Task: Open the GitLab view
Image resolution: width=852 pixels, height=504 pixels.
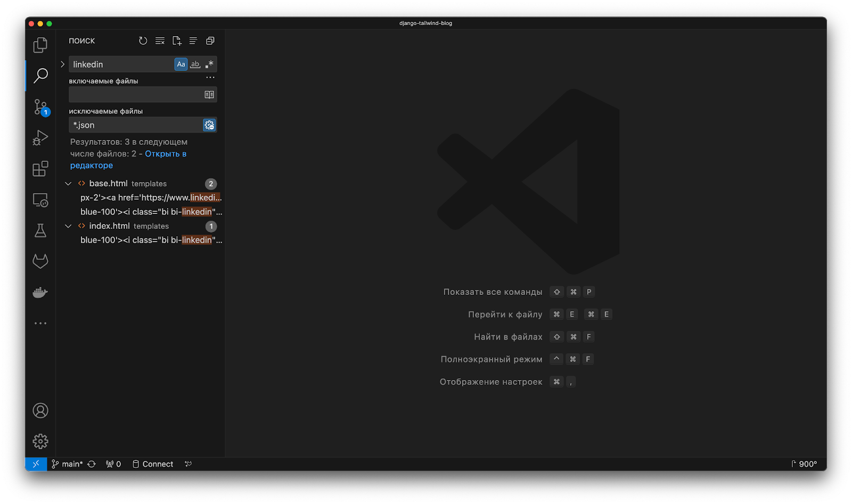Action: coord(40,261)
